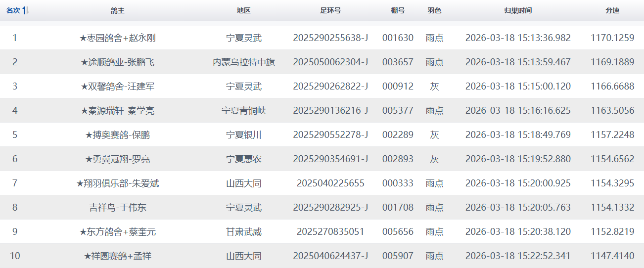Click owner ★双馨鸽舍-汪建军
The image size is (644, 268).
tap(118, 87)
